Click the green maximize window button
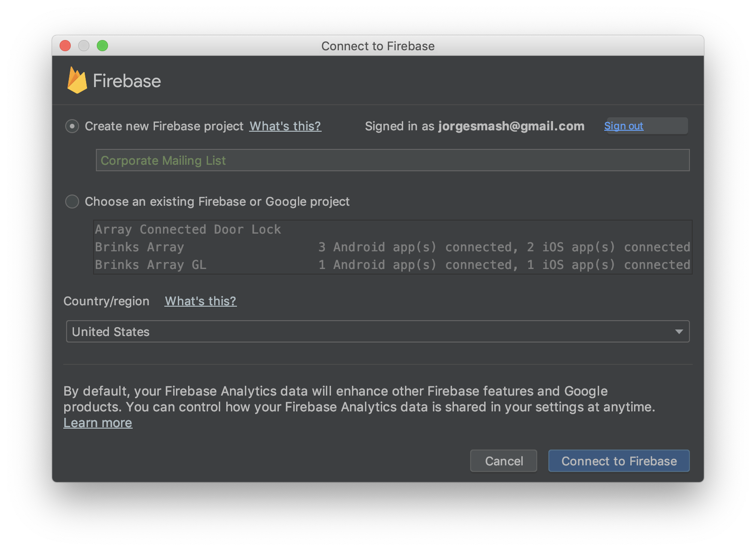The image size is (756, 551). point(102,46)
